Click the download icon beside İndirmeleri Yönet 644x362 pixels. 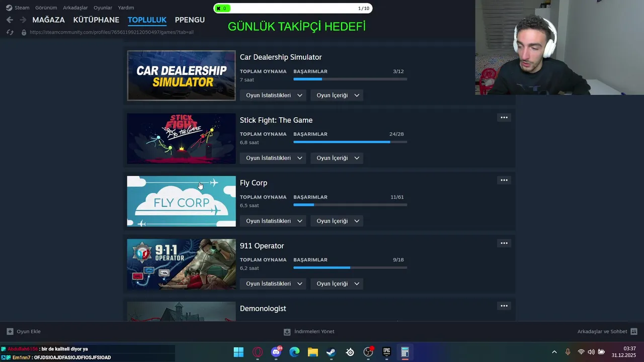(x=287, y=332)
